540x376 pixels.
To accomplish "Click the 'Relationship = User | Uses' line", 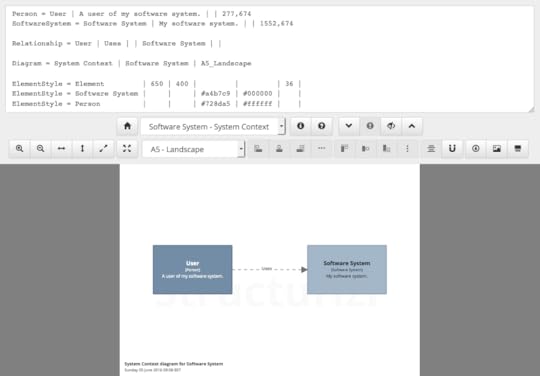I will (x=117, y=44).
